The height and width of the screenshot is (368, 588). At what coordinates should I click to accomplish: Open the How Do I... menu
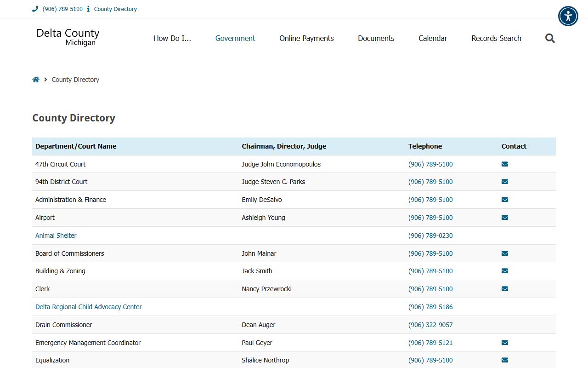[172, 38]
